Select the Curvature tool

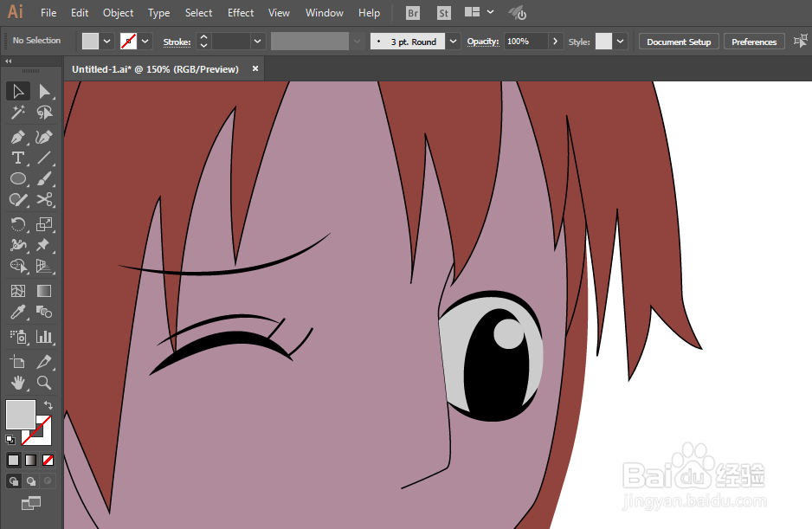point(44,137)
